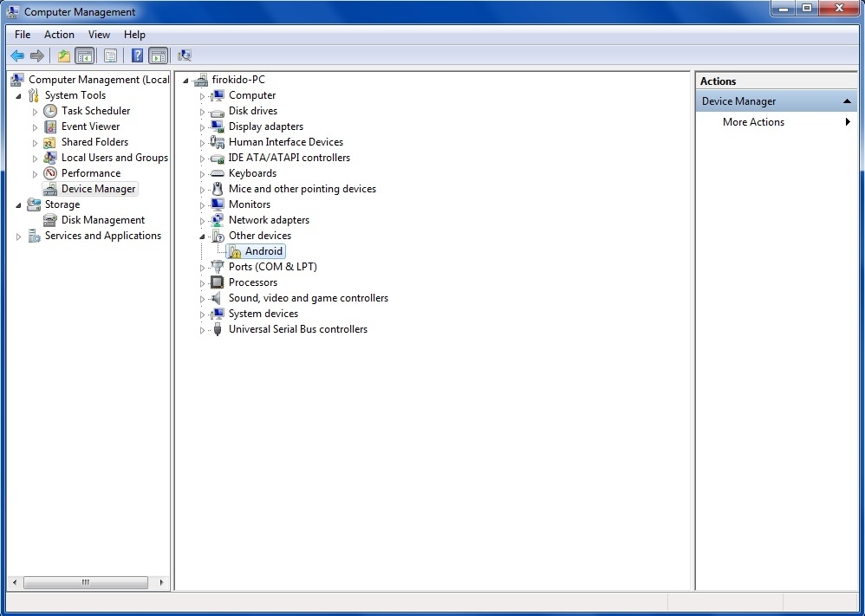Expand the Ports (COM & LPT) category
865x616 pixels.
(x=203, y=268)
